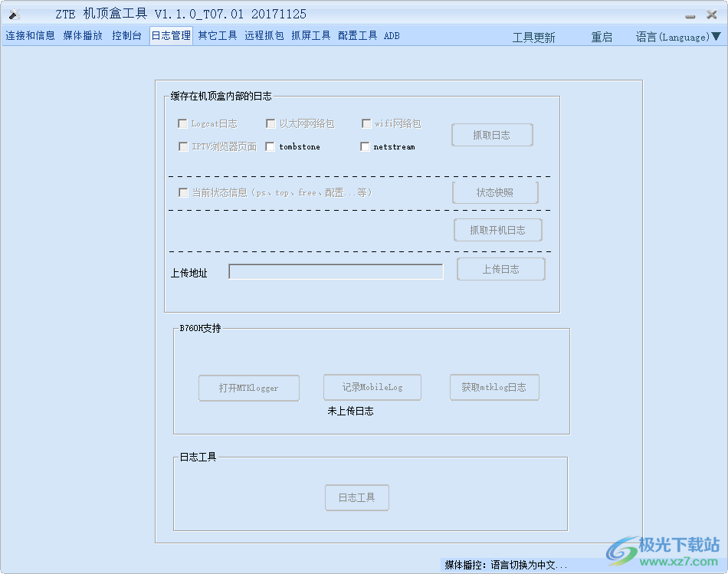Click the 缓存在机顶盒内部的日志 group title
Image resolution: width=728 pixels, height=574 pixels.
point(221,96)
